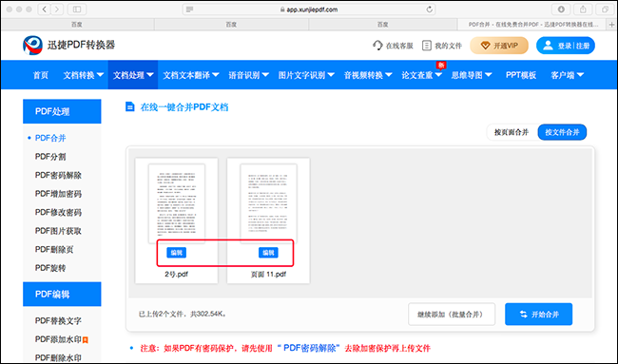Open PDF添加水印 in sidebar

tap(58, 339)
